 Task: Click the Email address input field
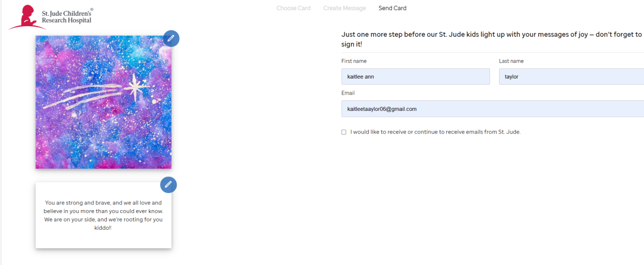coord(492,109)
